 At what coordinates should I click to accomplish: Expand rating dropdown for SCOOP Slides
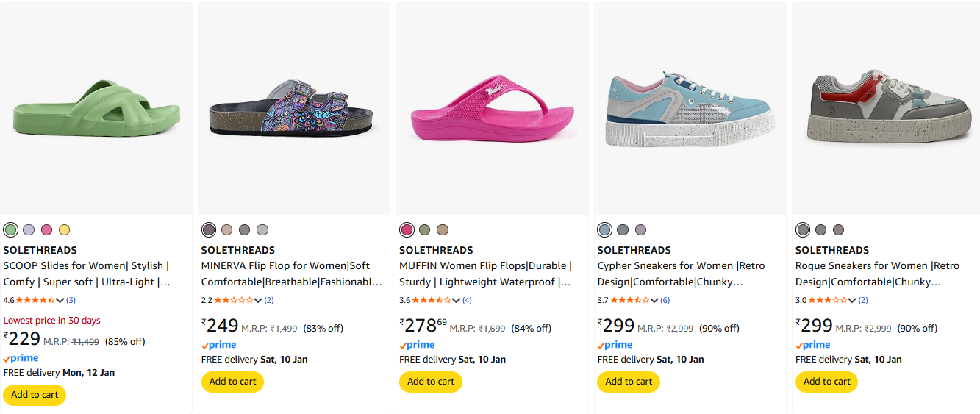coord(60,300)
